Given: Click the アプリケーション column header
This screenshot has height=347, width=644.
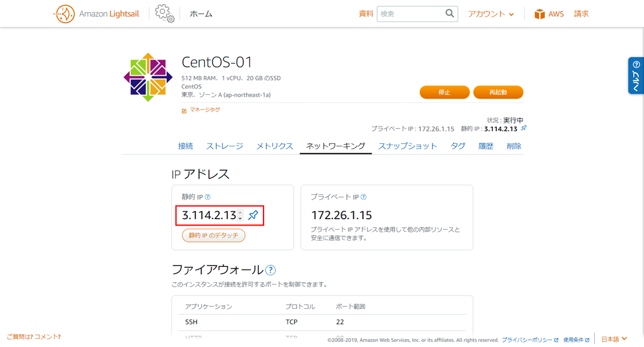Looking at the screenshot, I should [208, 307].
